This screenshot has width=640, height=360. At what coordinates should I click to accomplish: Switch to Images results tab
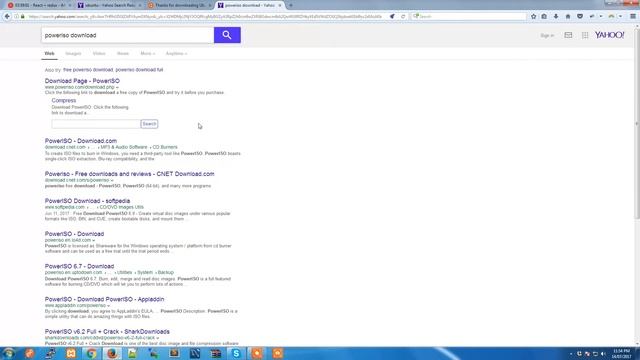[x=73, y=53]
